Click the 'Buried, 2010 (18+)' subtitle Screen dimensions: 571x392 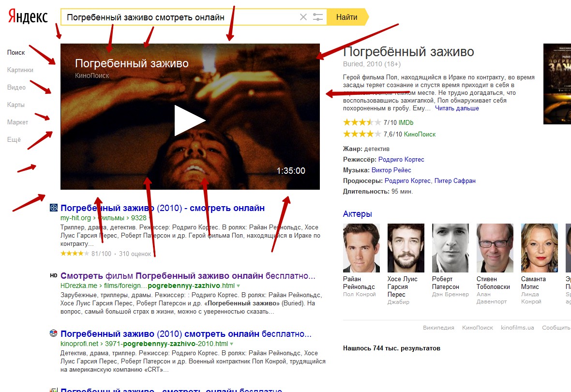point(372,64)
